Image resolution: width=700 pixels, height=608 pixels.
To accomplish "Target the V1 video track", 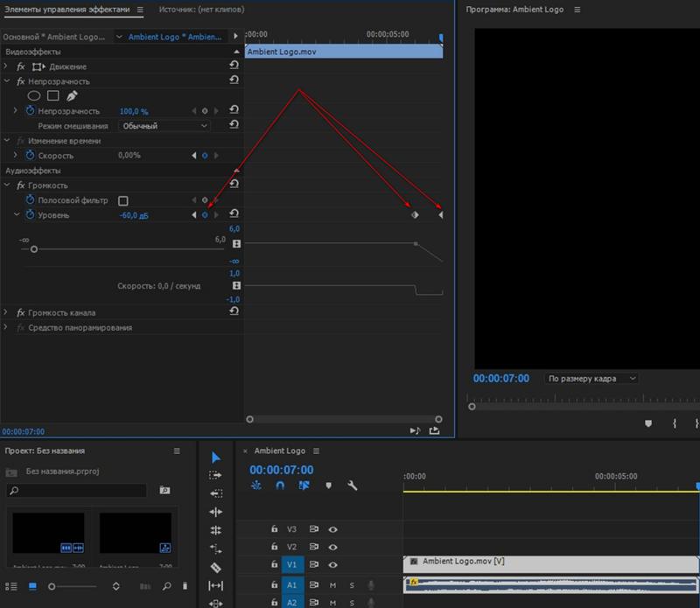I will [x=292, y=564].
